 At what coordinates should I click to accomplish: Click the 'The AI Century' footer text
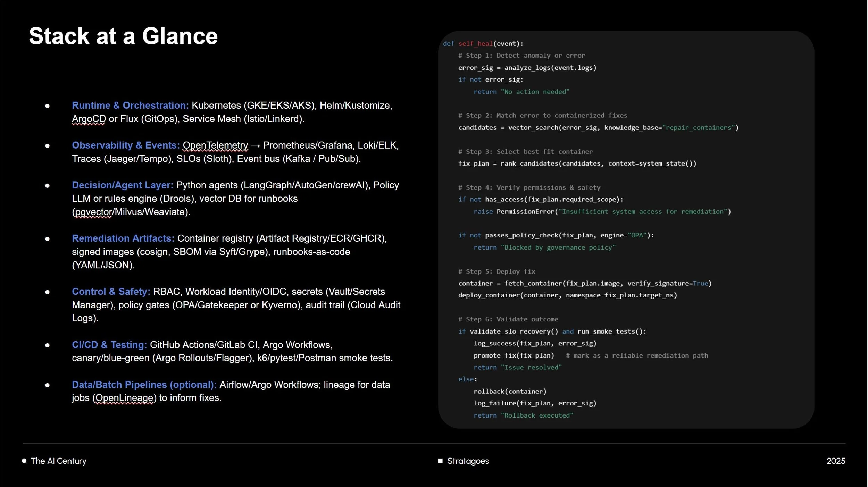(58, 461)
